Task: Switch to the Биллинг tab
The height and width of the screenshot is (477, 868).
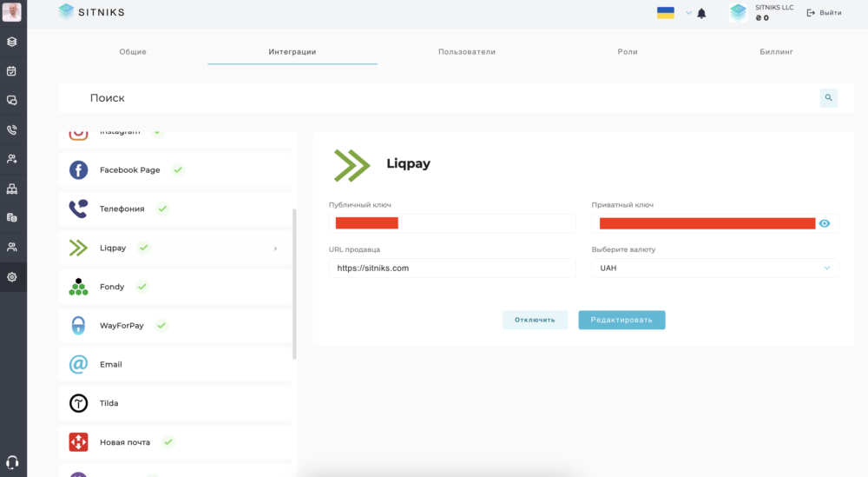Action: (x=776, y=51)
